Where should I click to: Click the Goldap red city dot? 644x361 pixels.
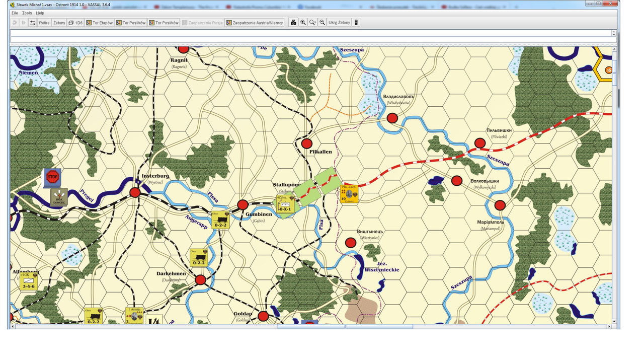[263, 316]
